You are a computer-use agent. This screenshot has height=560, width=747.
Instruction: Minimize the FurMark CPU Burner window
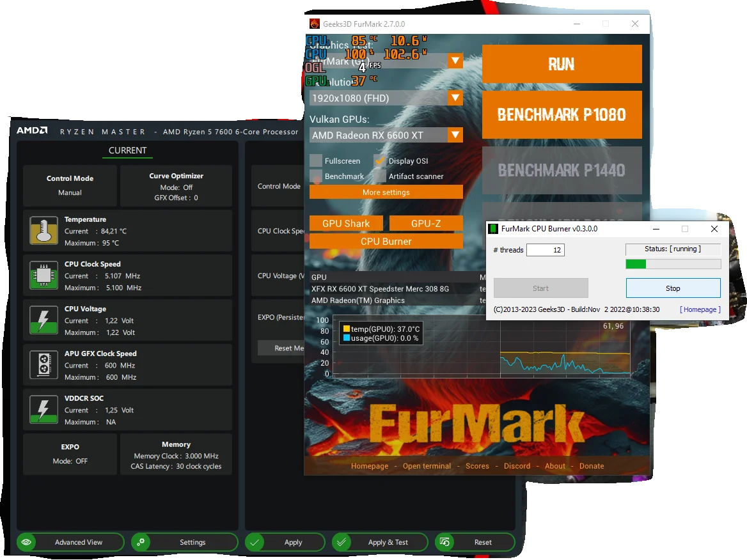click(656, 229)
